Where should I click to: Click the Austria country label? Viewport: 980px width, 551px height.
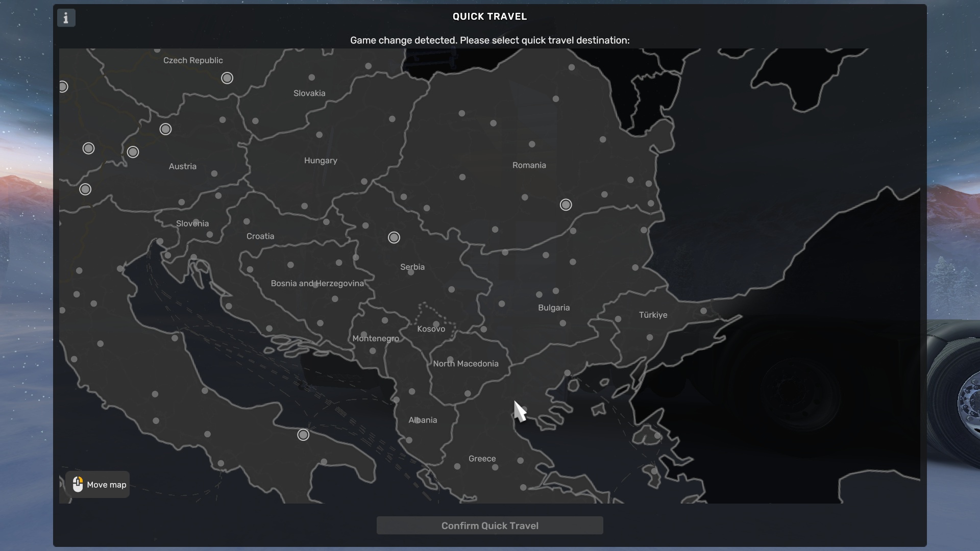tap(183, 166)
